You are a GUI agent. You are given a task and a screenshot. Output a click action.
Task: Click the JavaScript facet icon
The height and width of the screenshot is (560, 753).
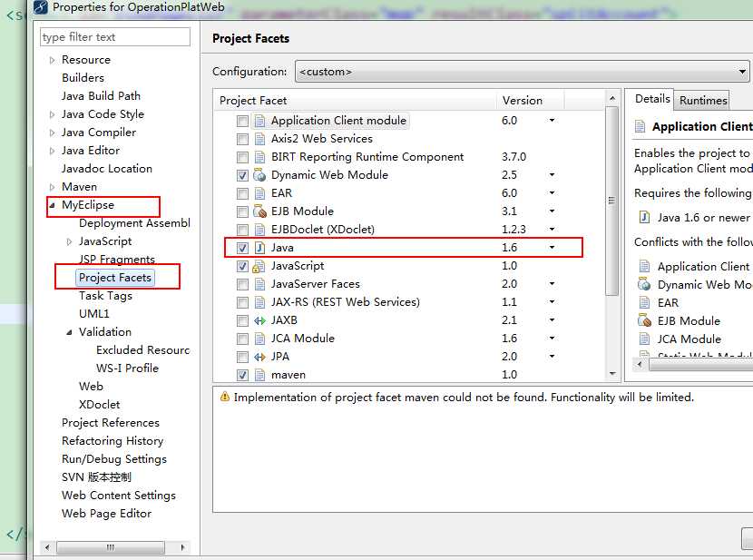pyautogui.click(x=259, y=266)
